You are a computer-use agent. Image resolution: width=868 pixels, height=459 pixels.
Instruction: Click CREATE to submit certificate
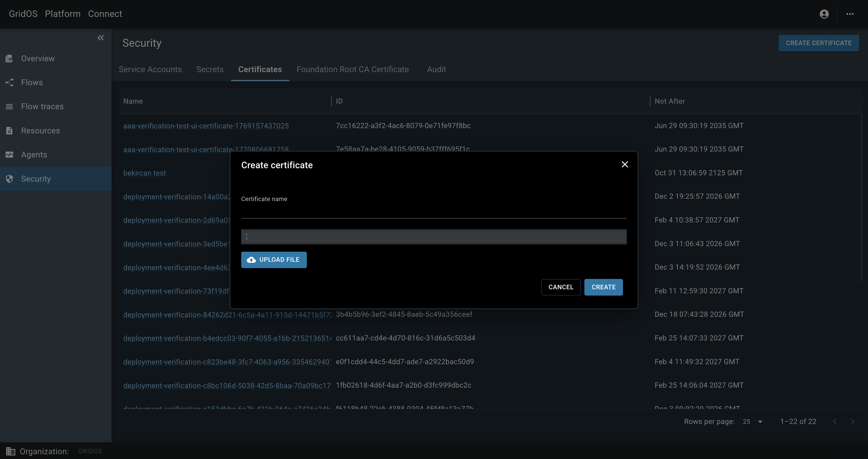coord(603,287)
